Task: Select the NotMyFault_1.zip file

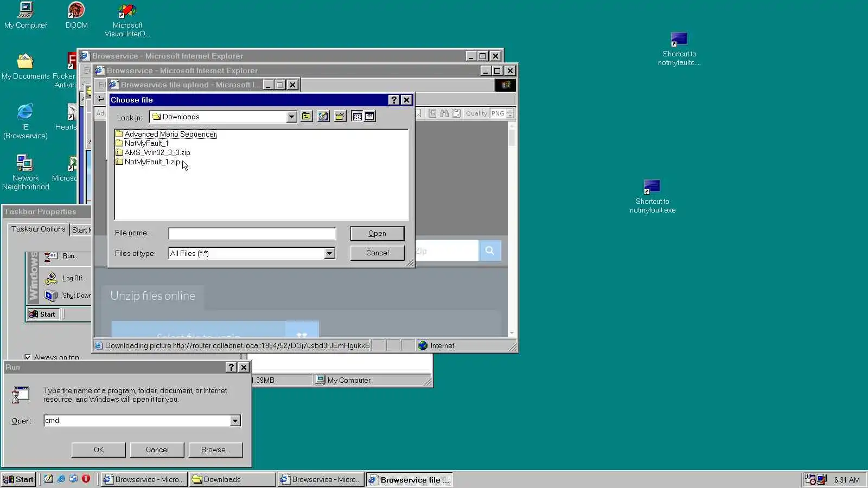Action: click(148, 162)
